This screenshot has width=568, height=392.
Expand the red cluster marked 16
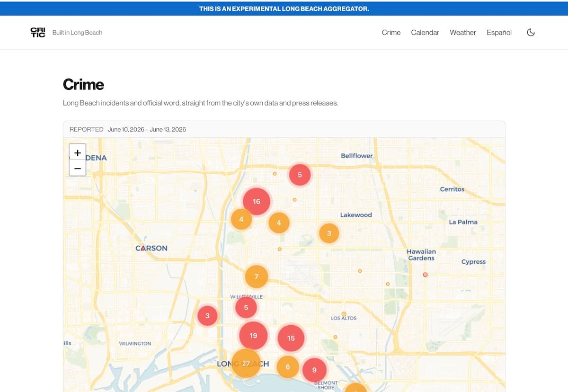tap(257, 201)
